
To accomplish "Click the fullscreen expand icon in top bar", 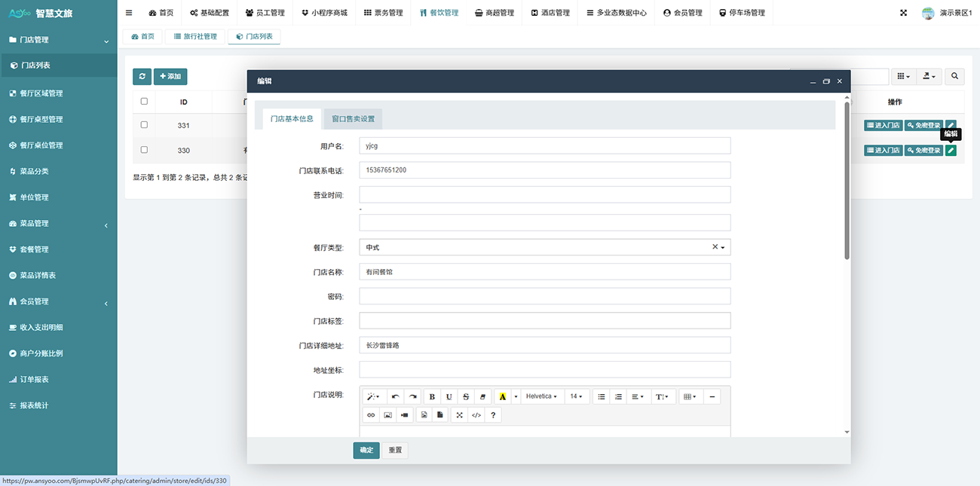I will 904,13.
